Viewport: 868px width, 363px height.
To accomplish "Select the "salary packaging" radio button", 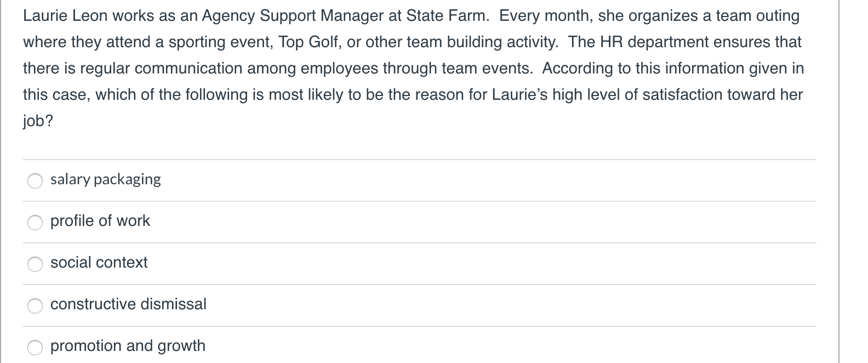I will point(35,180).
